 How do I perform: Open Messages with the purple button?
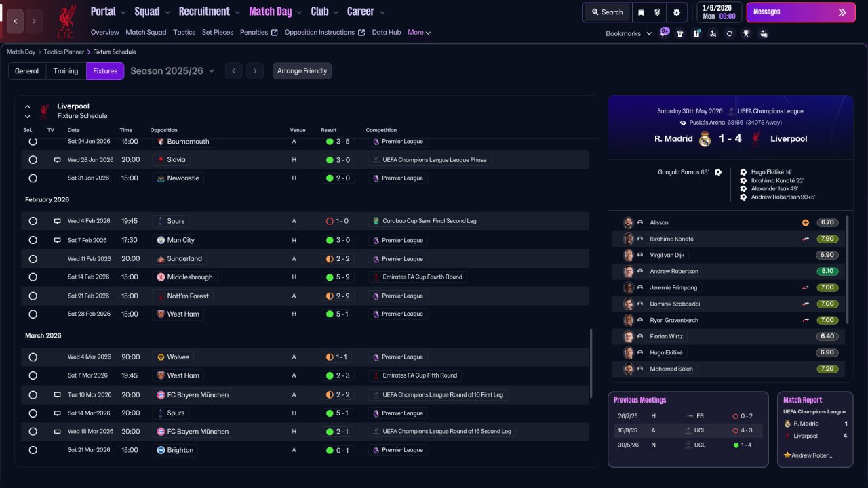point(801,12)
